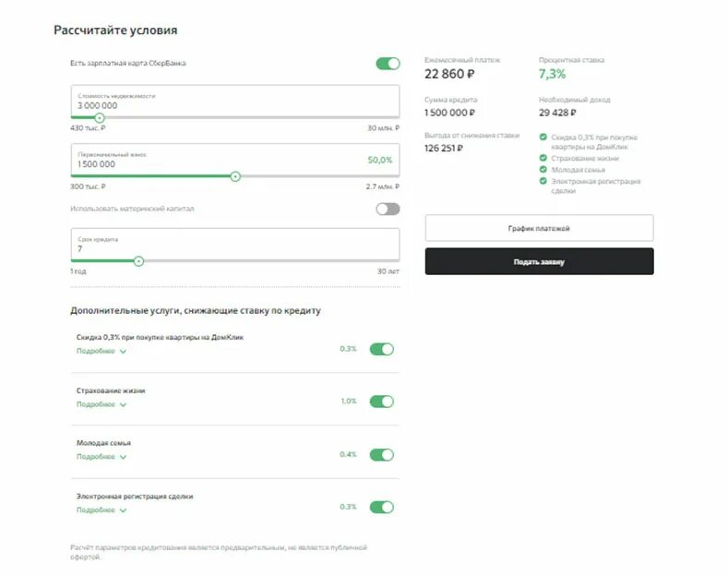Screen dimensions: 728x576
Task: Click the Подать заявку button
Action: [539, 261]
